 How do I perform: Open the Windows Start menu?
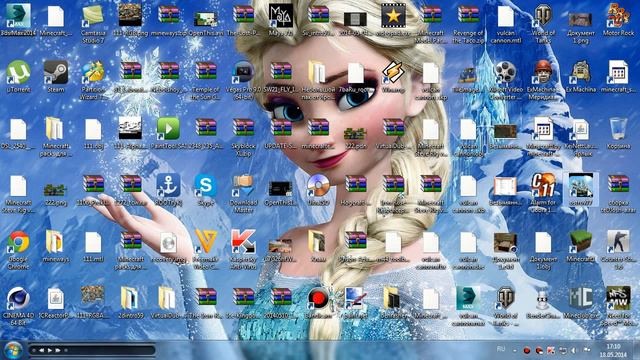13,350
